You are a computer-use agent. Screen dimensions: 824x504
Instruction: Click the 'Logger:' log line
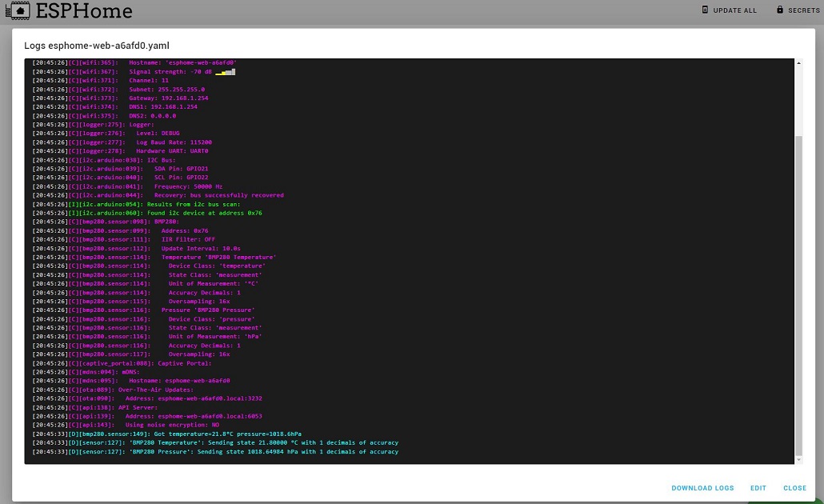(x=94, y=125)
